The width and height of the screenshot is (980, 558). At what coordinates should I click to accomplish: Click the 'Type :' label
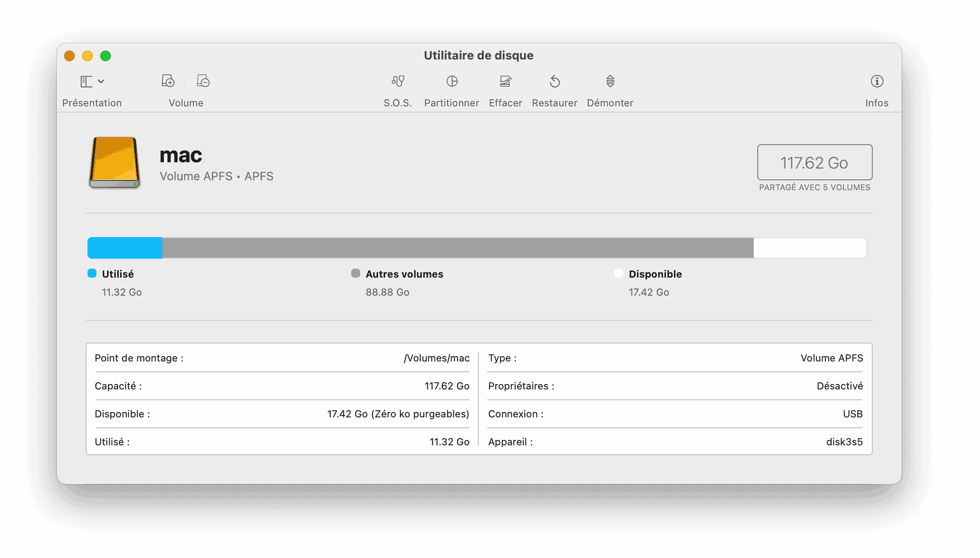coord(502,358)
